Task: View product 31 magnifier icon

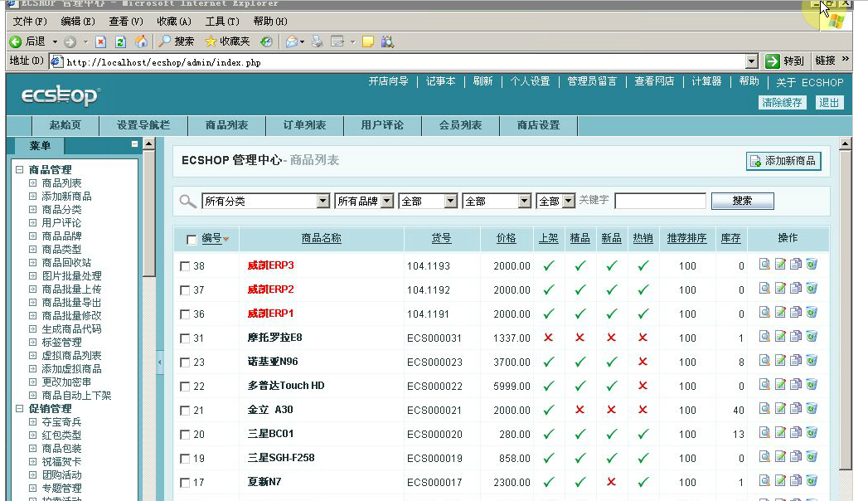Action: (x=764, y=337)
